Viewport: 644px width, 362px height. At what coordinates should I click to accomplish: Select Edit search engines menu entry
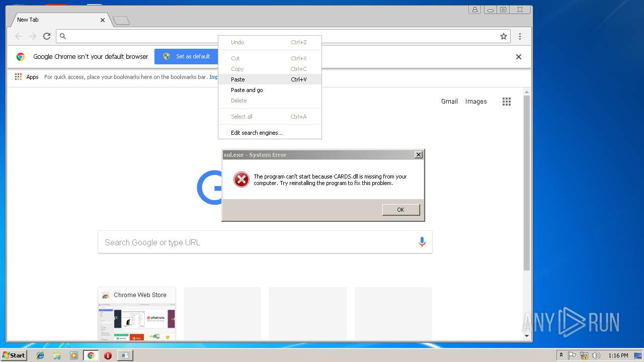click(270, 133)
